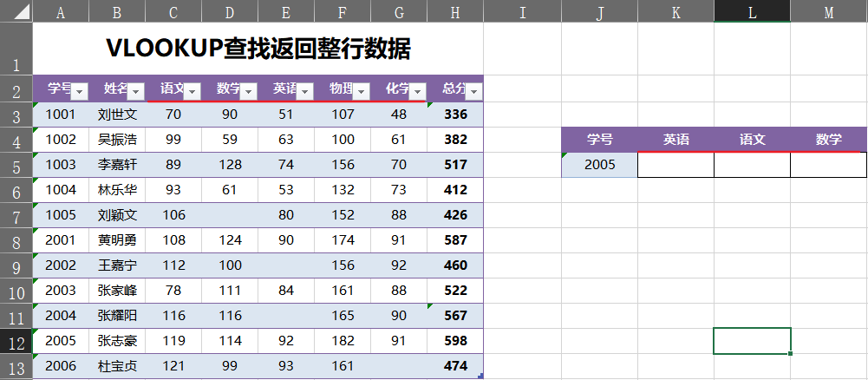This screenshot has width=868, height=380.
Task: Click student ID cell 1001
Action: point(61,115)
